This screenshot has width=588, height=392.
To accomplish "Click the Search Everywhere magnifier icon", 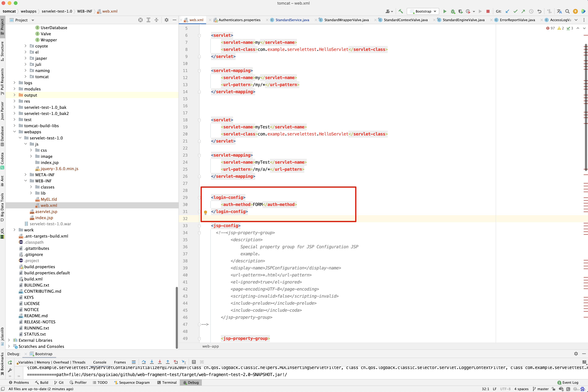I will (567, 11).
